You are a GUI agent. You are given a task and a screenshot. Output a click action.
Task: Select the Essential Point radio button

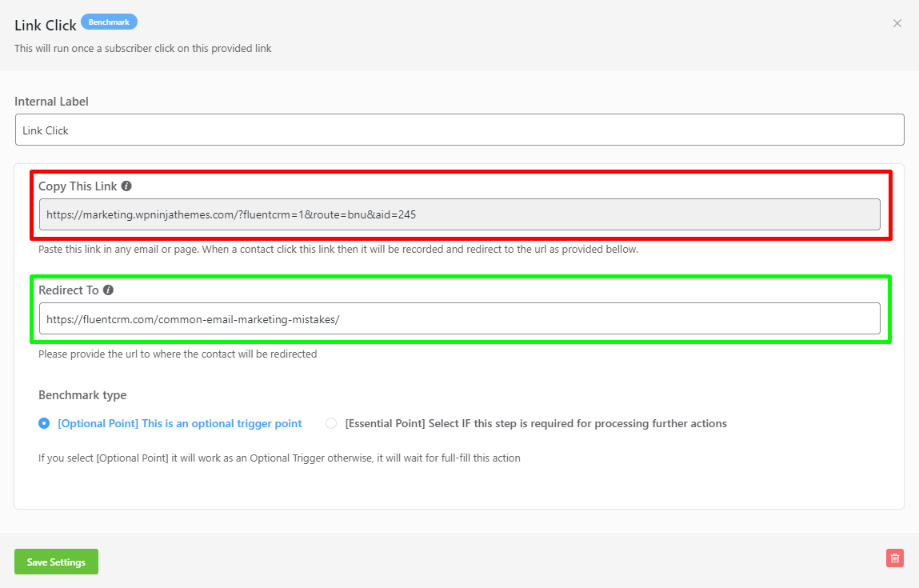point(331,423)
